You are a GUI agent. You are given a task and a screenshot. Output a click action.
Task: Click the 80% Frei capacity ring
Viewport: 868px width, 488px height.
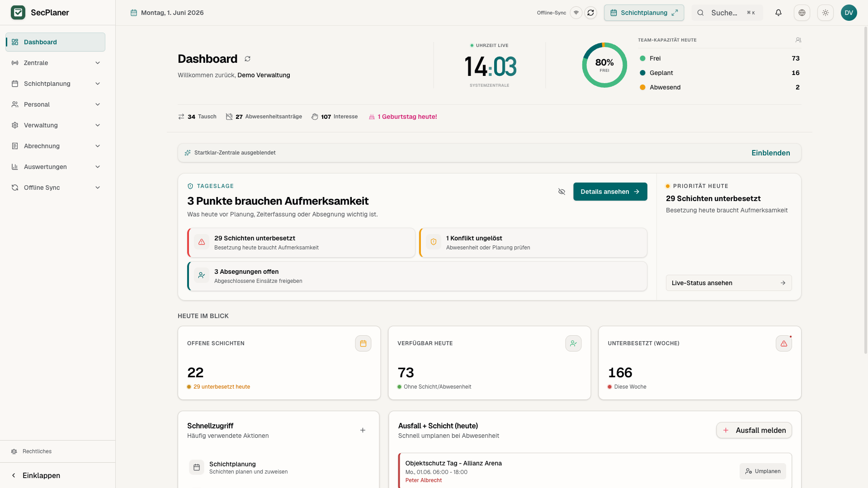(x=604, y=65)
